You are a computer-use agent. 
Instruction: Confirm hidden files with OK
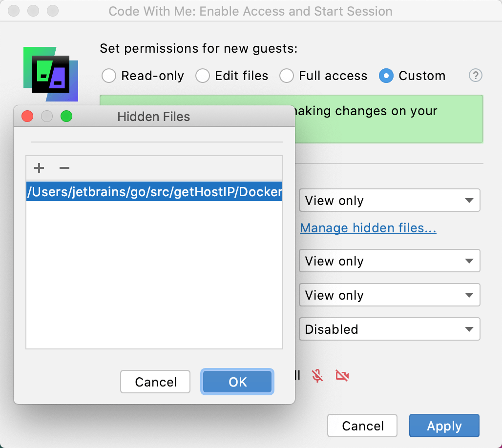tap(237, 382)
